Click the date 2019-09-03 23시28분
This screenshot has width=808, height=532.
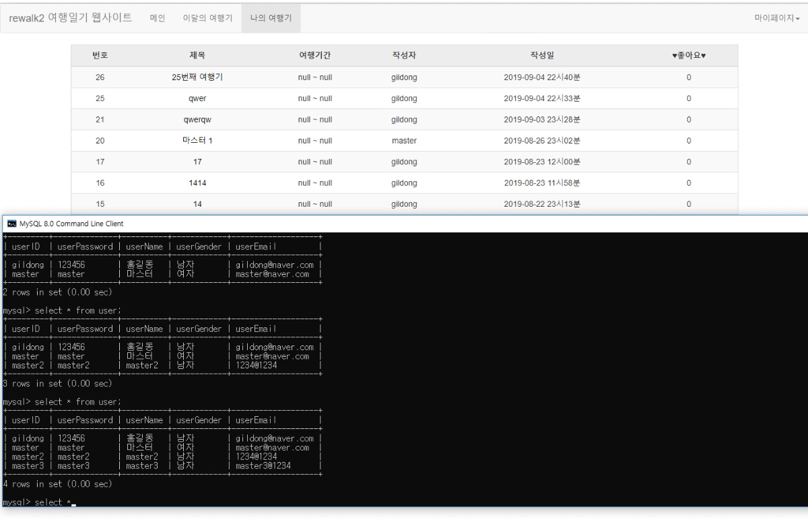coord(542,119)
